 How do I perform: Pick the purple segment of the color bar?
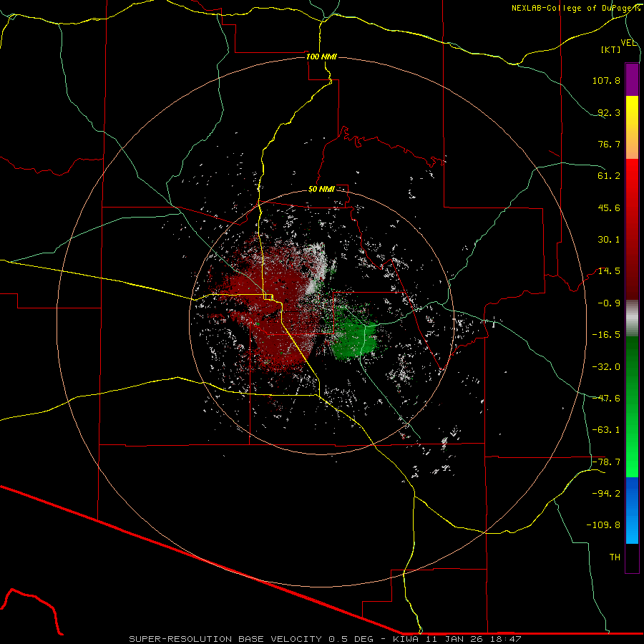[x=632, y=79]
